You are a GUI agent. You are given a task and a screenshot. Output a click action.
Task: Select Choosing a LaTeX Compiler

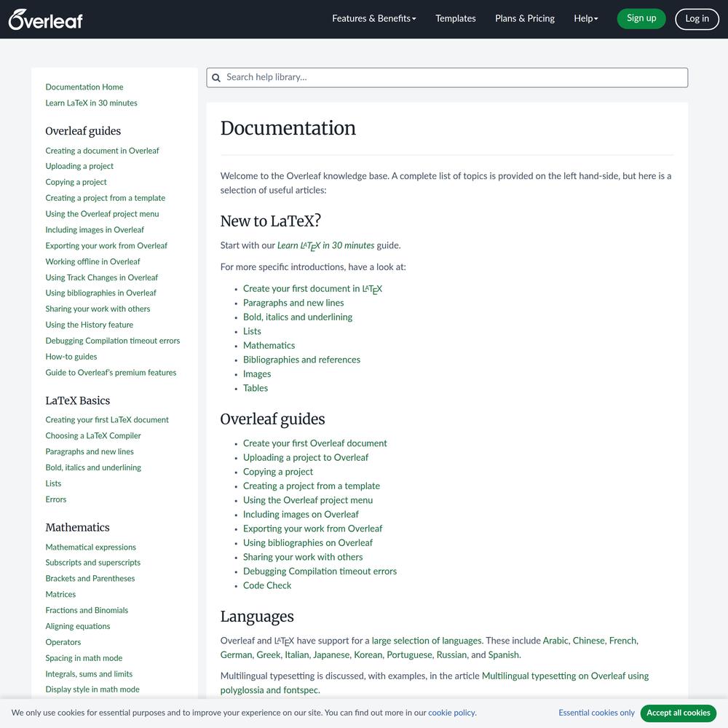pyautogui.click(x=93, y=435)
